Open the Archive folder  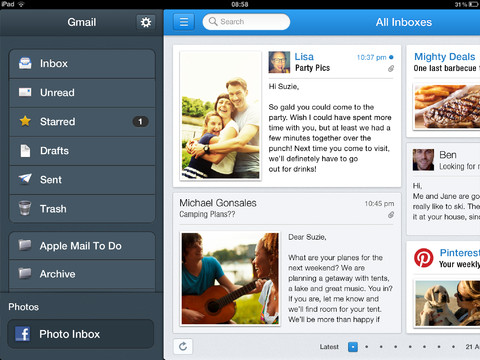tap(82, 274)
